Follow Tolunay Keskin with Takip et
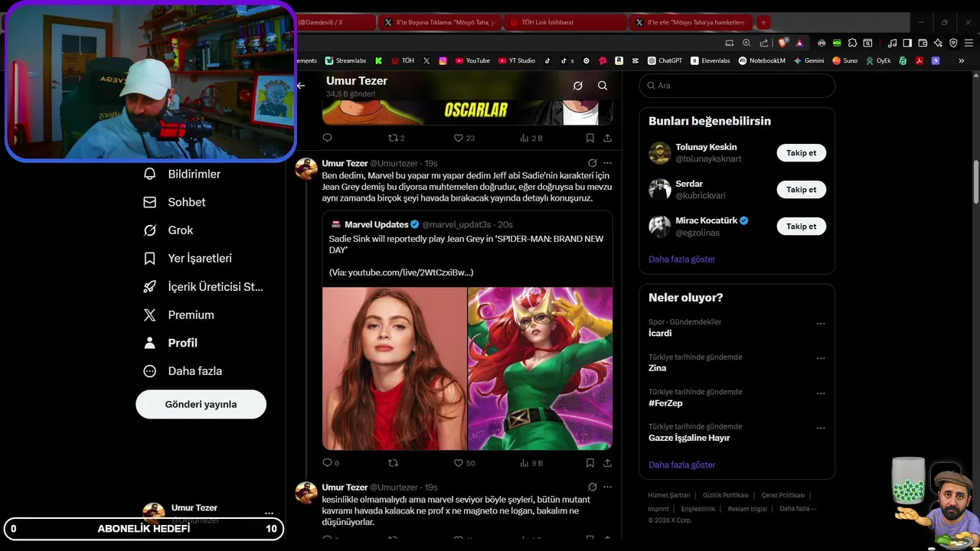The image size is (980, 551). [801, 153]
